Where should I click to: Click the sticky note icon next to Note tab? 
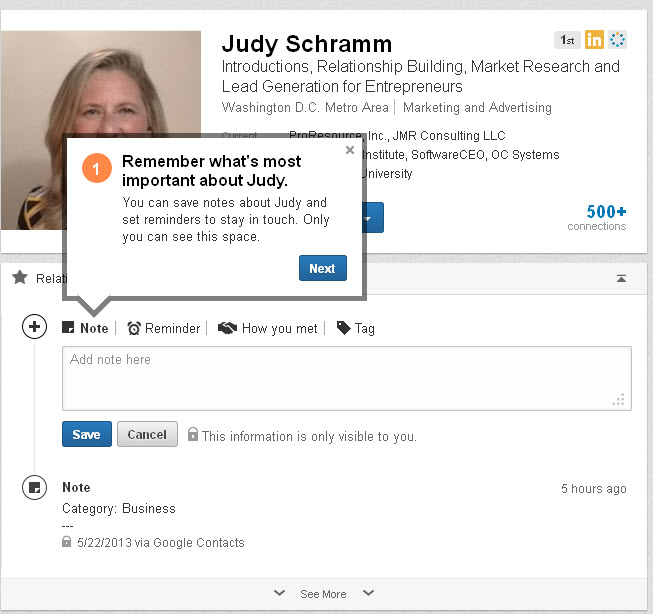pyautogui.click(x=68, y=327)
